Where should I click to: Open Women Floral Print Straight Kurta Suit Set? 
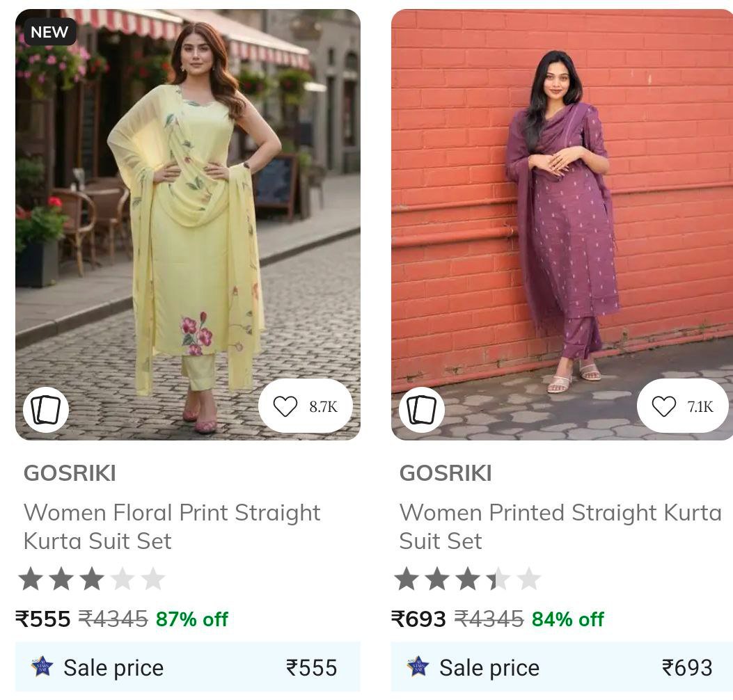(x=173, y=527)
